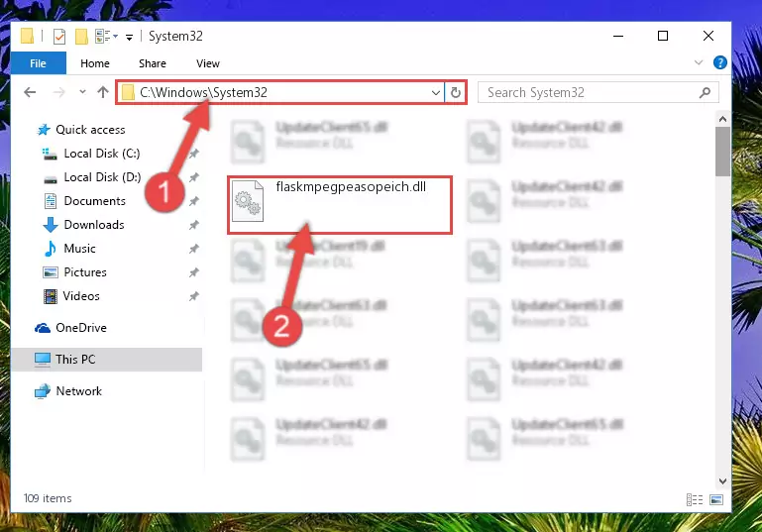This screenshot has width=762, height=532.
Task: Open Music in the sidebar
Action: [79, 249]
